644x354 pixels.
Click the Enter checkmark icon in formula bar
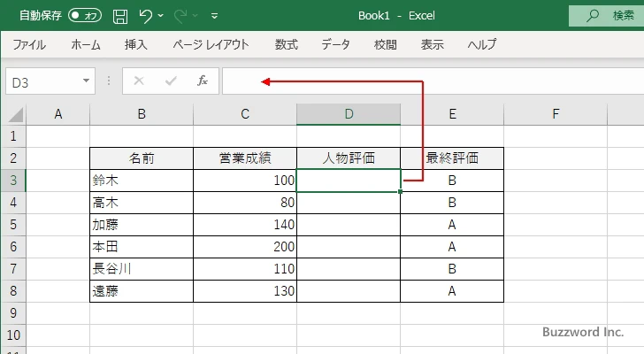click(171, 81)
